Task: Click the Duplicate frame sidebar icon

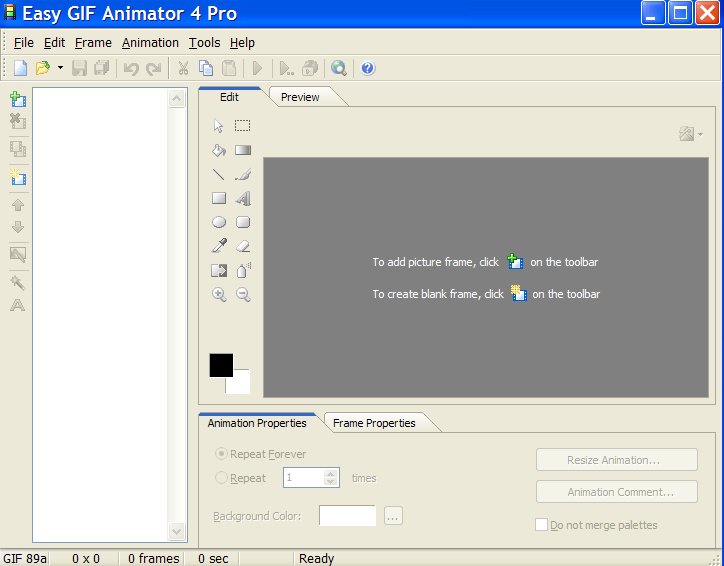Action: (x=18, y=149)
